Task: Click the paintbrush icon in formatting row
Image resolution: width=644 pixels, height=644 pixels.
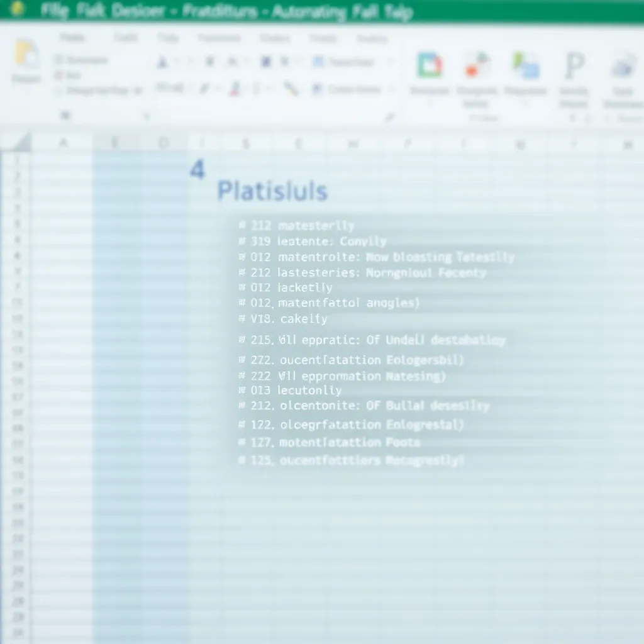Action: [291, 89]
